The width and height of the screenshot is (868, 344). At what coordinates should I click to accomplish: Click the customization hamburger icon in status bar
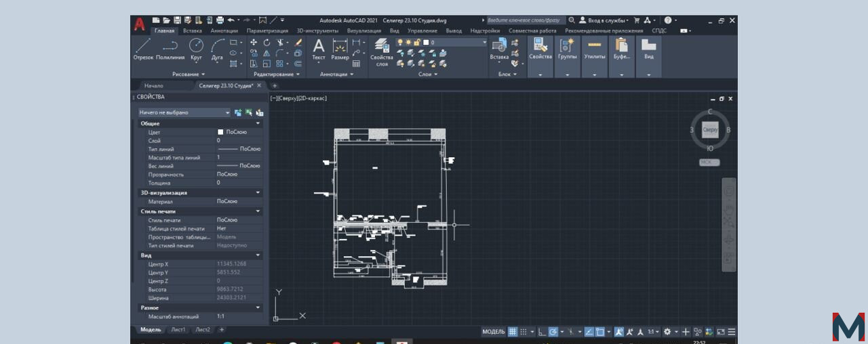[x=732, y=332]
